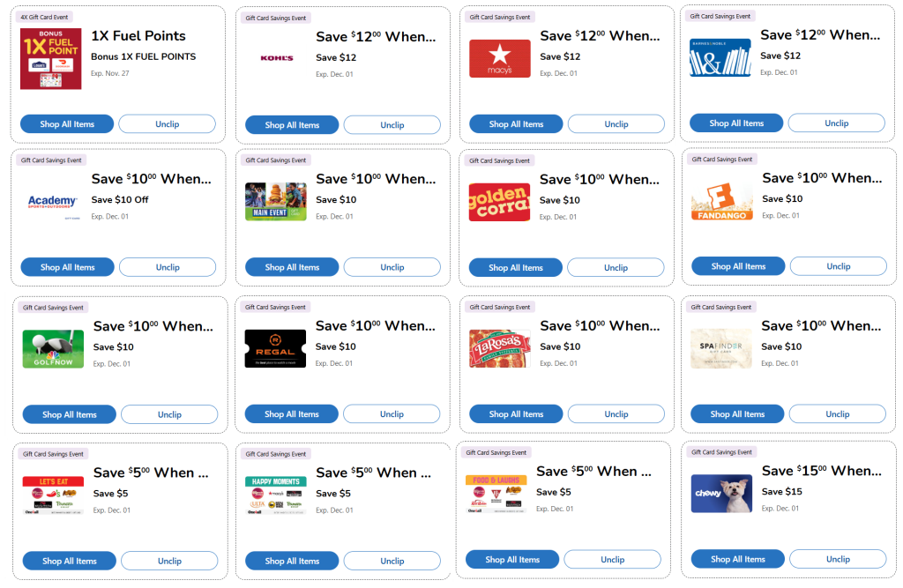The width and height of the screenshot is (903, 588).
Task: Unclip the GolfNow $10 coupon
Action: click(169, 414)
